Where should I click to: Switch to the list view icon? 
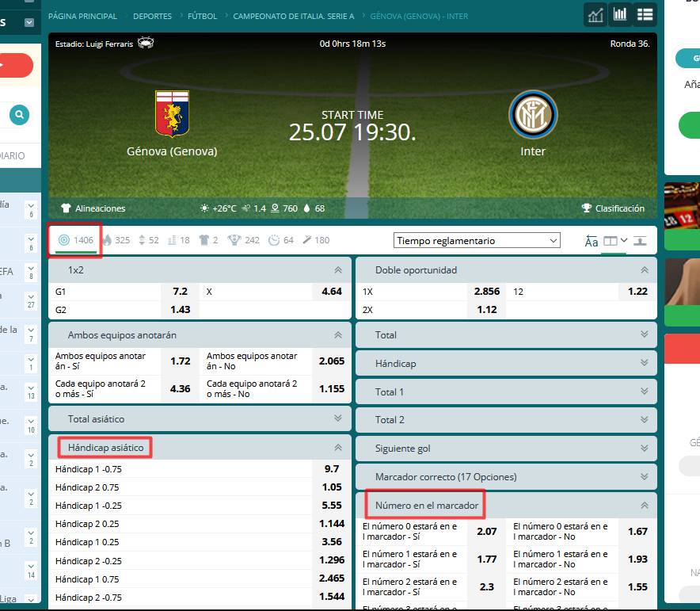coord(645,15)
